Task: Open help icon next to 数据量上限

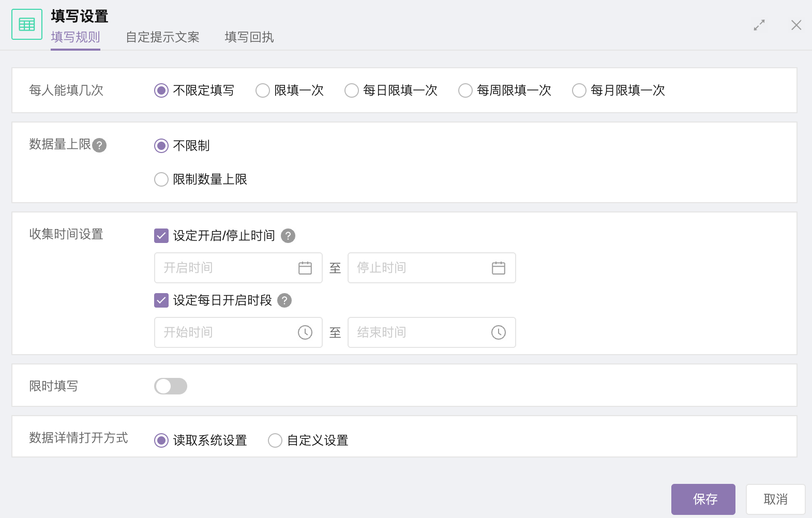Action: 99,145
